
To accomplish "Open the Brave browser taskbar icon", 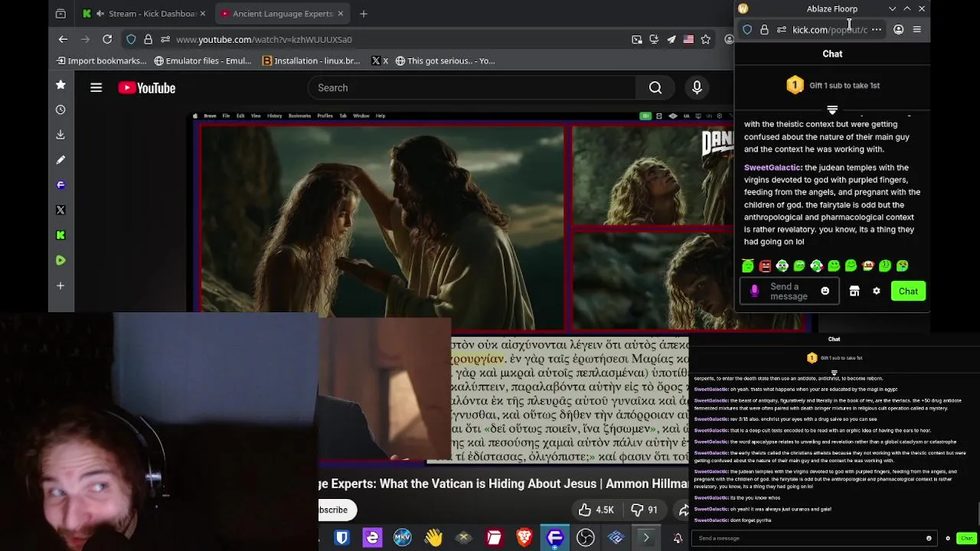I will pos(524,538).
